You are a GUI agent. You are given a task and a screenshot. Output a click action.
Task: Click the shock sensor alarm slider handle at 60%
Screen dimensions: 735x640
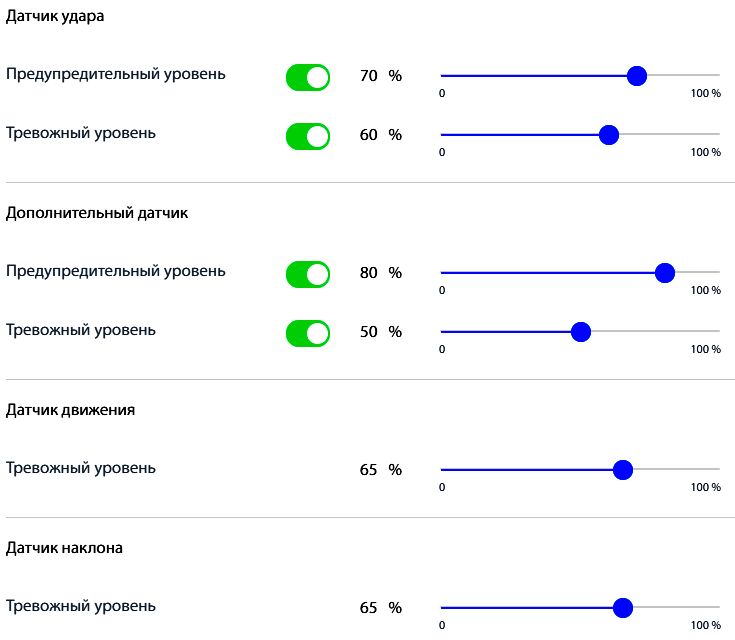[x=608, y=135]
